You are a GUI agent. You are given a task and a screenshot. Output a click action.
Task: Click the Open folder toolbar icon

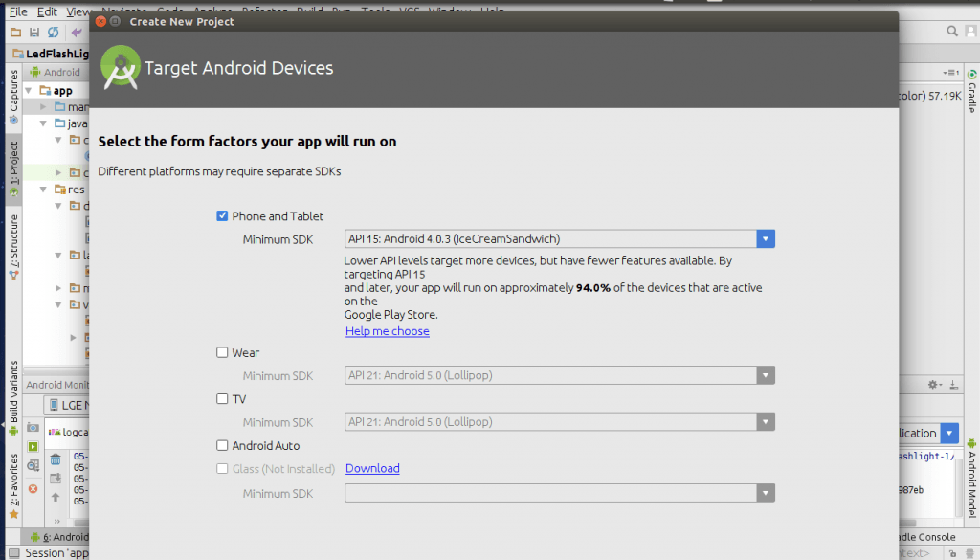tap(15, 33)
